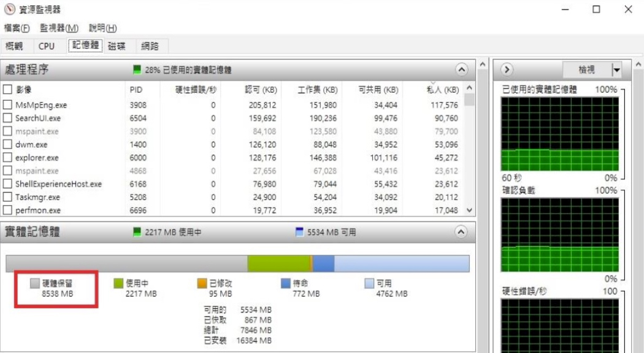Check the mspaint.exe PID 4868 checkbox
Screen dimensions: 644x353
7,171
